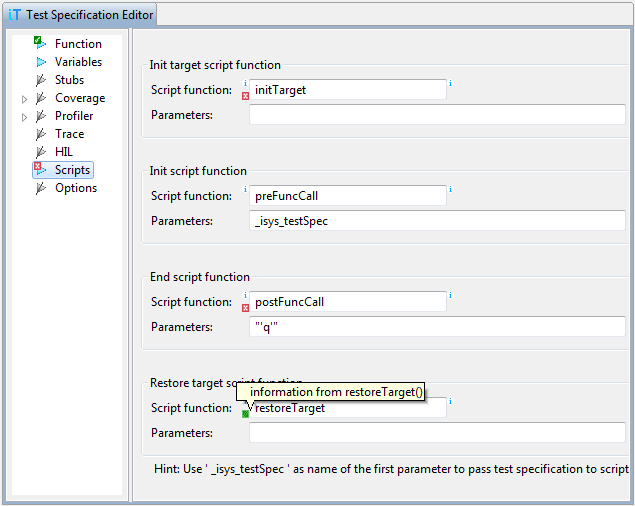Click the initTarget script function field
The height and width of the screenshot is (506, 635).
click(x=346, y=90)
